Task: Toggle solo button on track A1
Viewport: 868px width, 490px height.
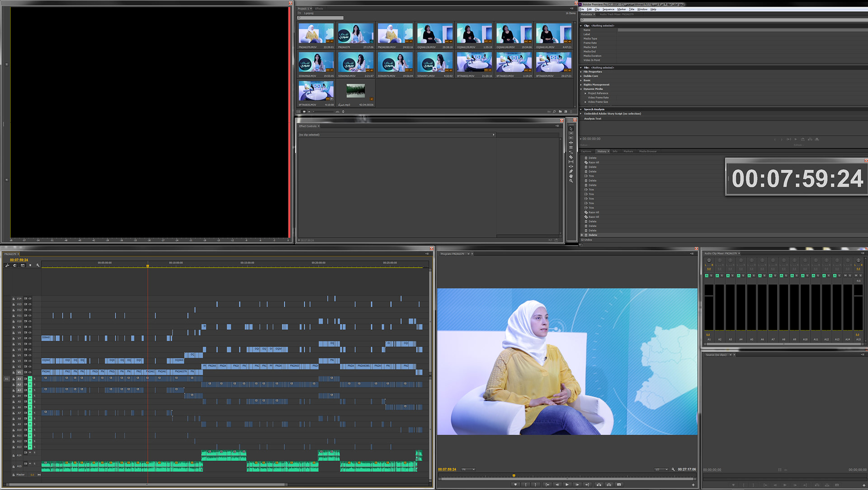Action: point(34,379)
